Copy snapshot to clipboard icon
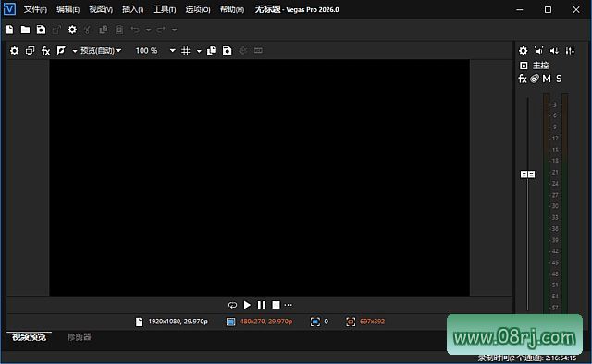592x364 pixels. [212, 51]
